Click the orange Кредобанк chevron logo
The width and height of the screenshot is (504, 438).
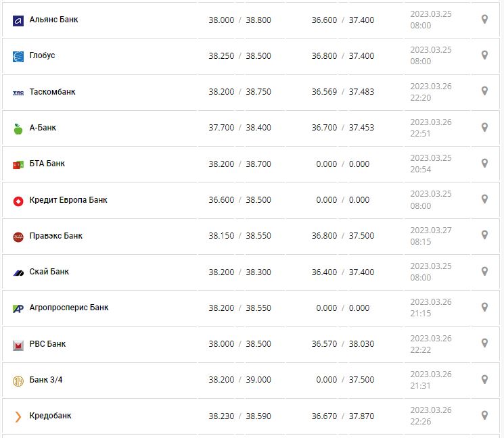click(x=18, y=416)
